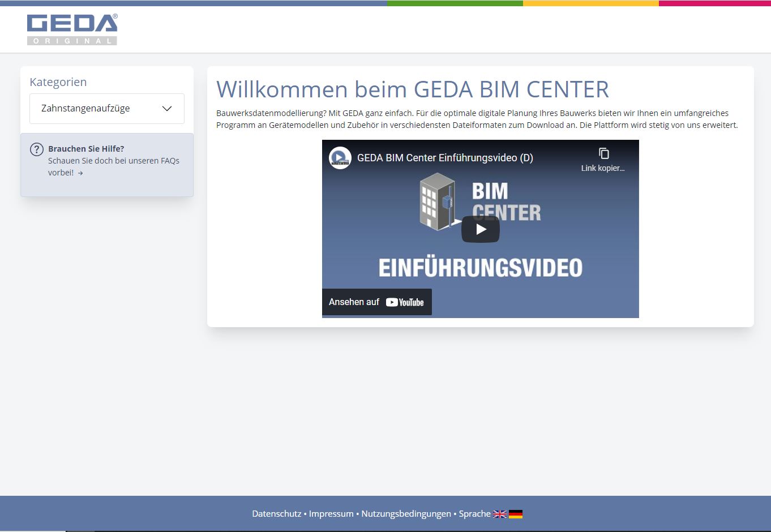Click the question mark help icon
771x532 pixels.
36,149
